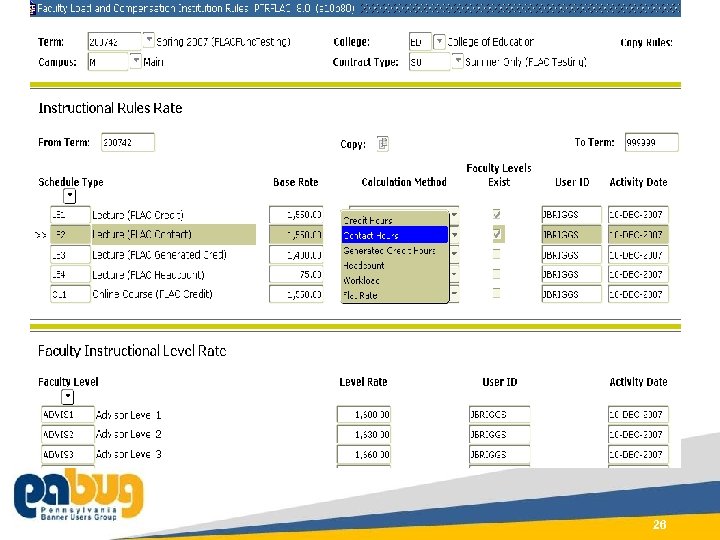
Task: Expand Calculation Method dropdown for Lecture (FLAC Headcount)
Action: pos(454,274)
